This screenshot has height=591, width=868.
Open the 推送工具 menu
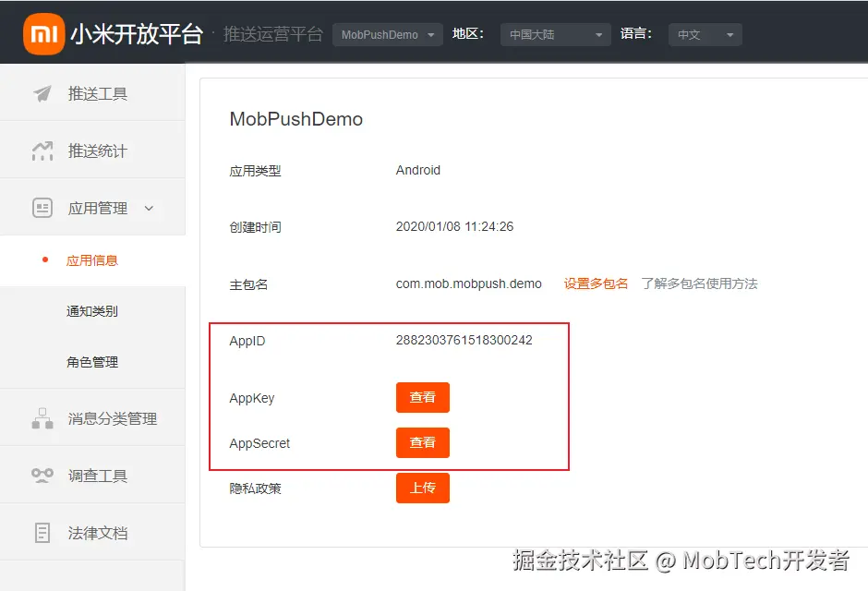click(x=92, y=93)
